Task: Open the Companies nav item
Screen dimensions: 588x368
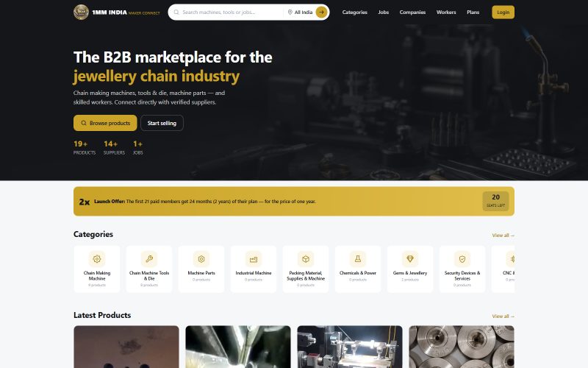Action: [412, 12]
